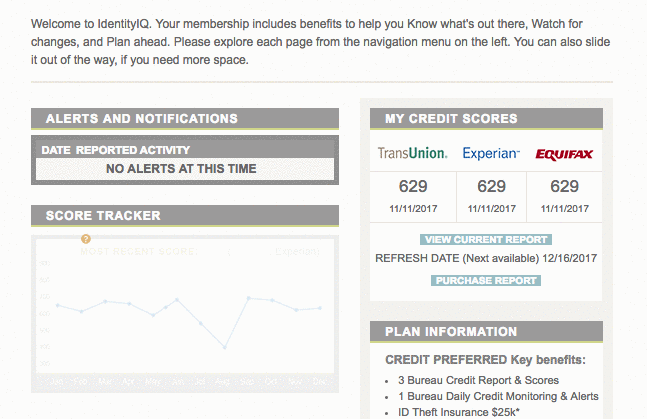Select the TransUnion 629 score
The height and width of the screenshot is (419, 647).
[x=413, y=187]
